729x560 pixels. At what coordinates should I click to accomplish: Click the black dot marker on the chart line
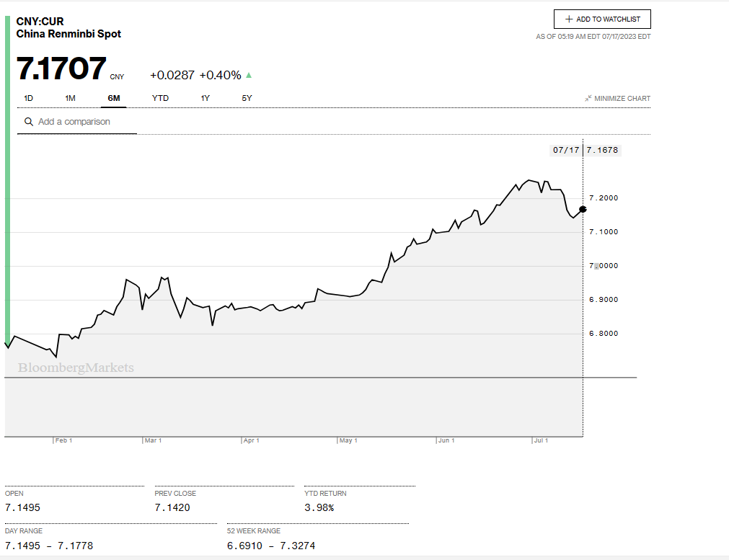pos(583,209)
